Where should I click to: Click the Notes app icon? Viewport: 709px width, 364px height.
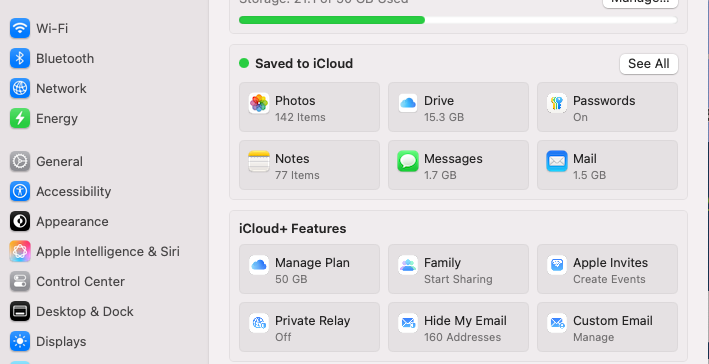click(259, 161)
